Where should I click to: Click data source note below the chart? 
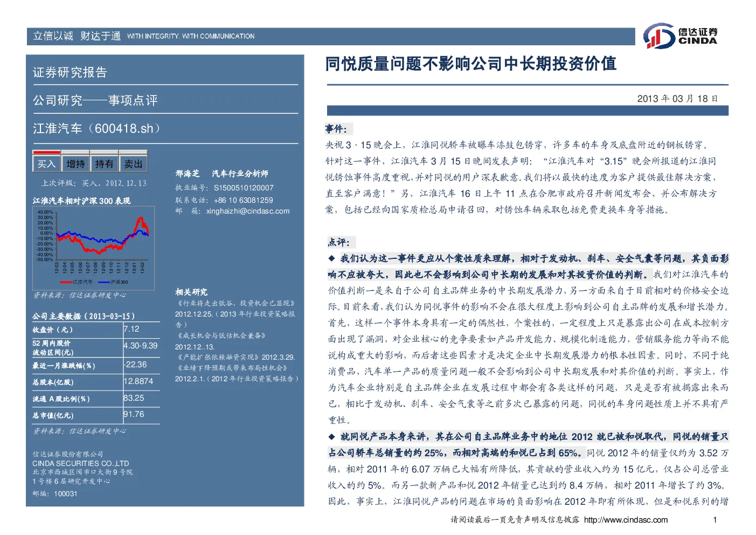pyautogui.click(x=79, y=295)
